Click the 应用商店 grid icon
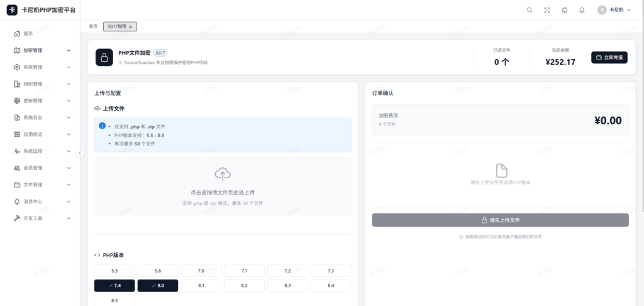The image size is (644, 306). (17, 135)
